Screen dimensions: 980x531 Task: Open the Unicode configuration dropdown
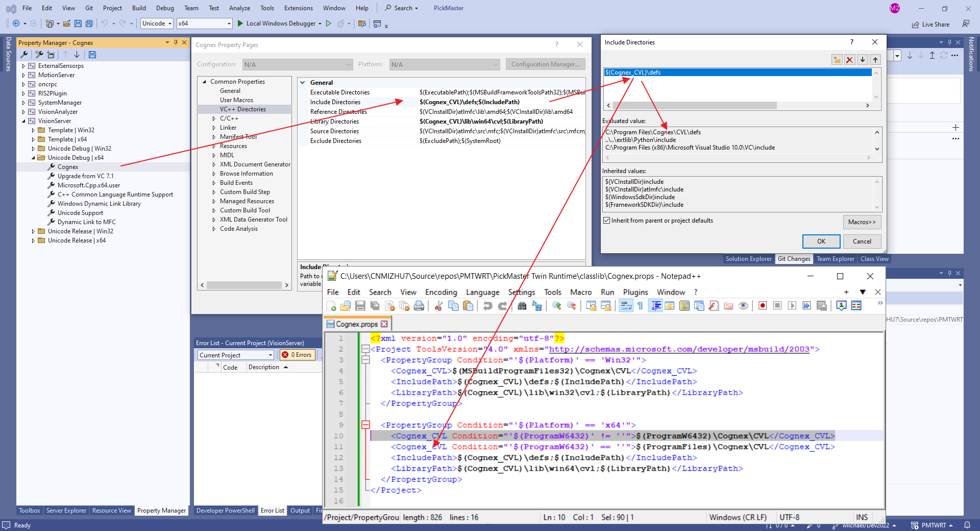click(157, 23)
